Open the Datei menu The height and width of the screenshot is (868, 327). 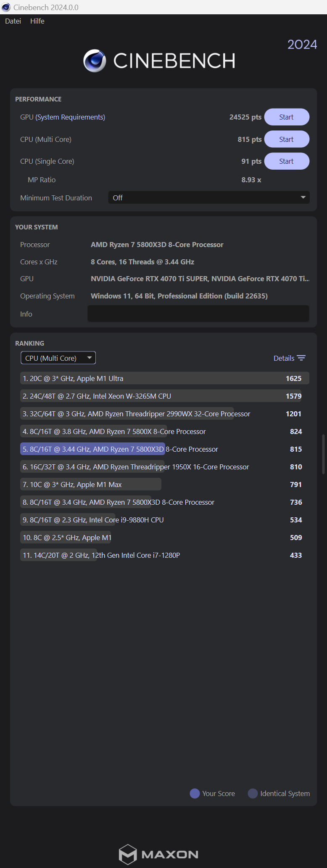point(13,21)
